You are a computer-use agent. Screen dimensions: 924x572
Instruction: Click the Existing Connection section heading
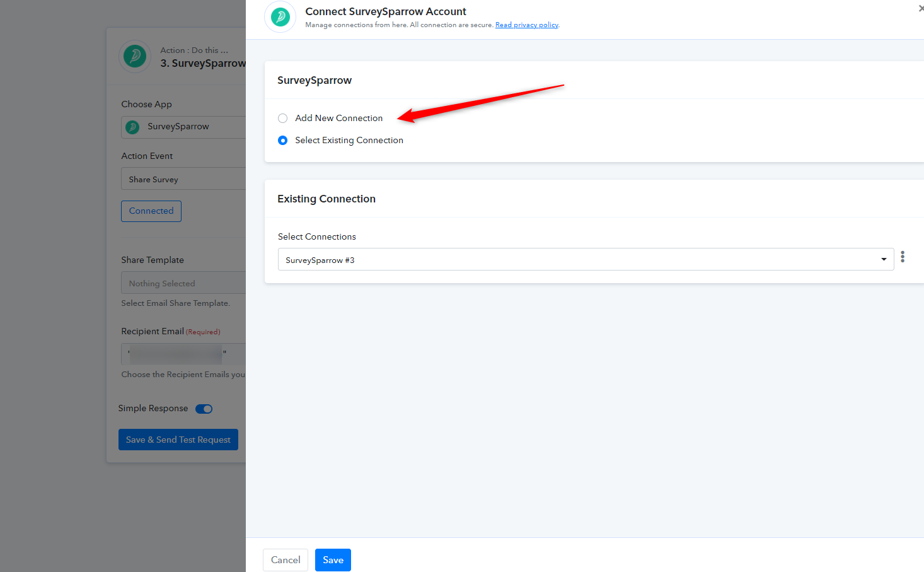(326, 199)
